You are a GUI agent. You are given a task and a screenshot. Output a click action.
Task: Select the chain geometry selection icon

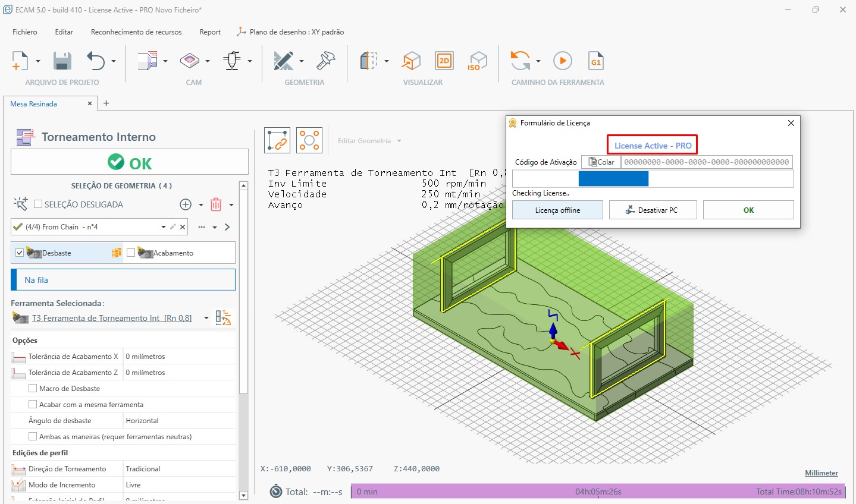tap(277, 140)
